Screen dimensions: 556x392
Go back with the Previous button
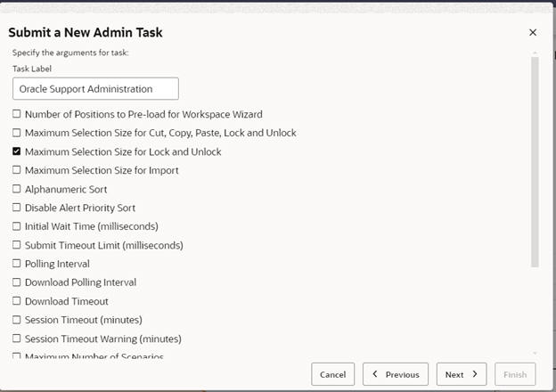[396, 374]
